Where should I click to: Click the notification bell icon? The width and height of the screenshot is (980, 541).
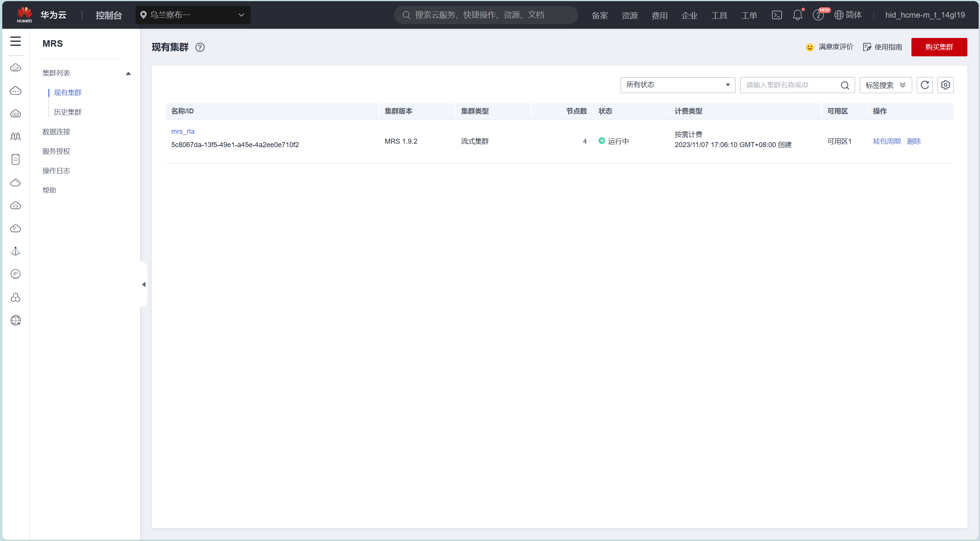pos(797,15)
